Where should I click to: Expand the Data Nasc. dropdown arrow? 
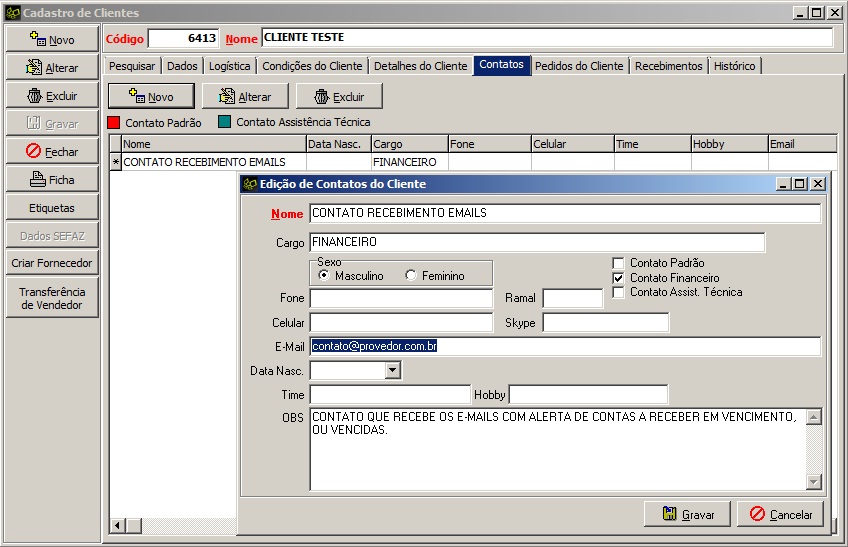pyautogui.click(x=392, y=371)
